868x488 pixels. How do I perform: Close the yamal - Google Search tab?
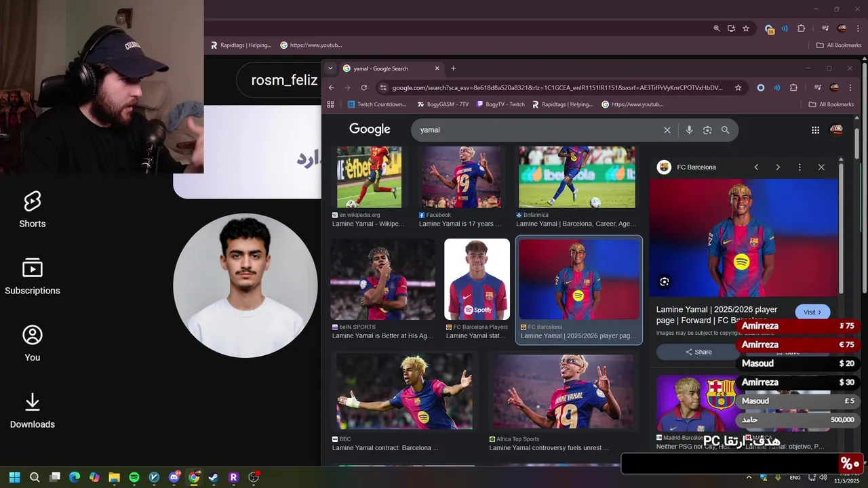point(437,68)
